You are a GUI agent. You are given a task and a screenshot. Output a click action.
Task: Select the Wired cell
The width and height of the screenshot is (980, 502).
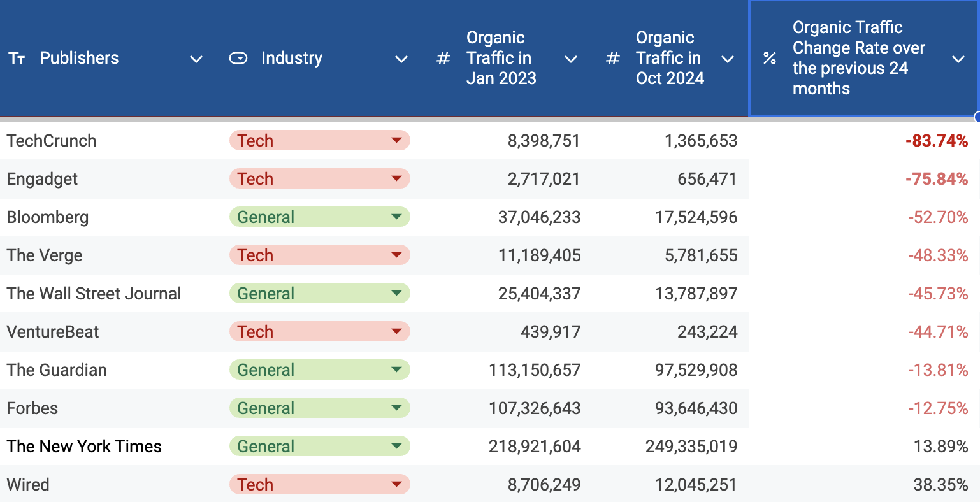[111, 484]
